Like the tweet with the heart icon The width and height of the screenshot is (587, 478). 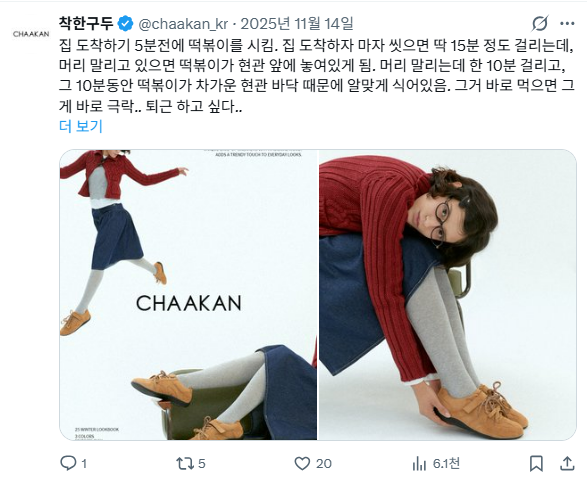coord(302,463)
